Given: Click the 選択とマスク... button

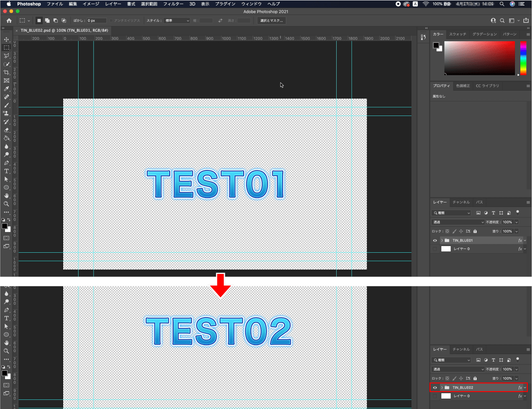Looking at the screenshot, I should click(271, 20).
